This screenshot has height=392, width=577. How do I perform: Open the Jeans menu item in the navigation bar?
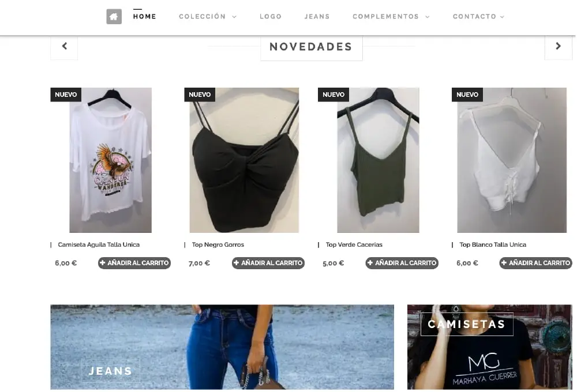317,17
